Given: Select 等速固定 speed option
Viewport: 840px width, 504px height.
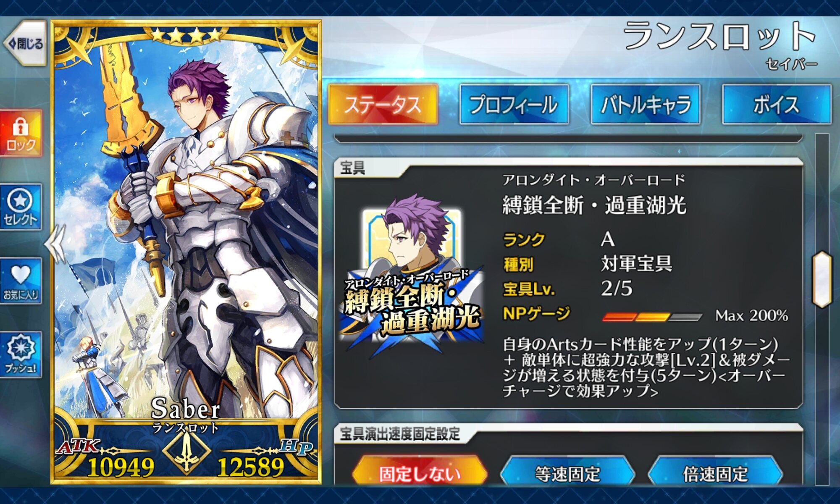Looking at the screenshot, I should point(567,474).
